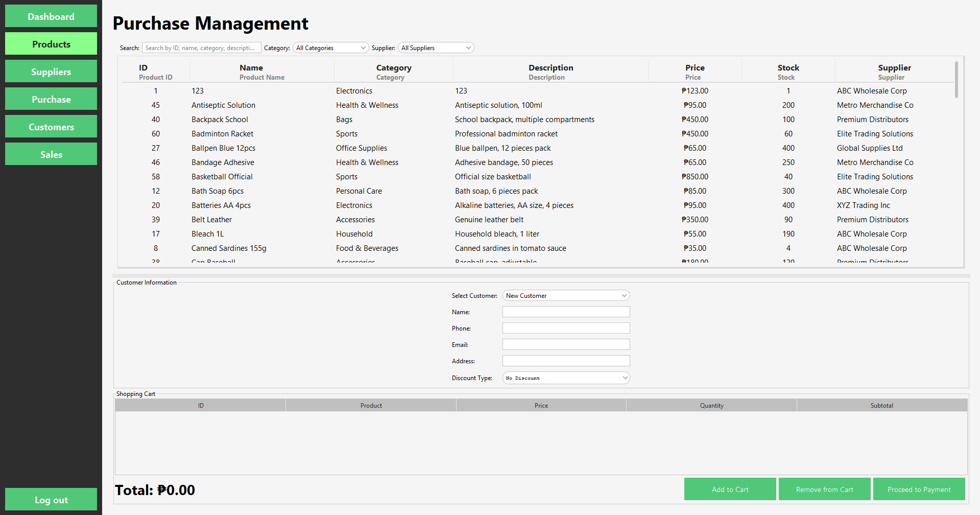The image size is (980, 515).
Task: Sort products by the Price column header
Action: pos(695,67)
